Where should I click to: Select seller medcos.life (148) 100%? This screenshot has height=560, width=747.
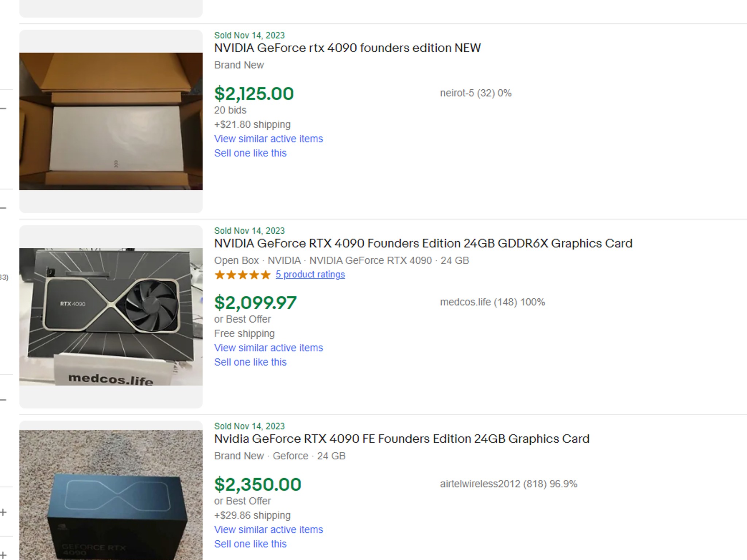click(492, 302)
